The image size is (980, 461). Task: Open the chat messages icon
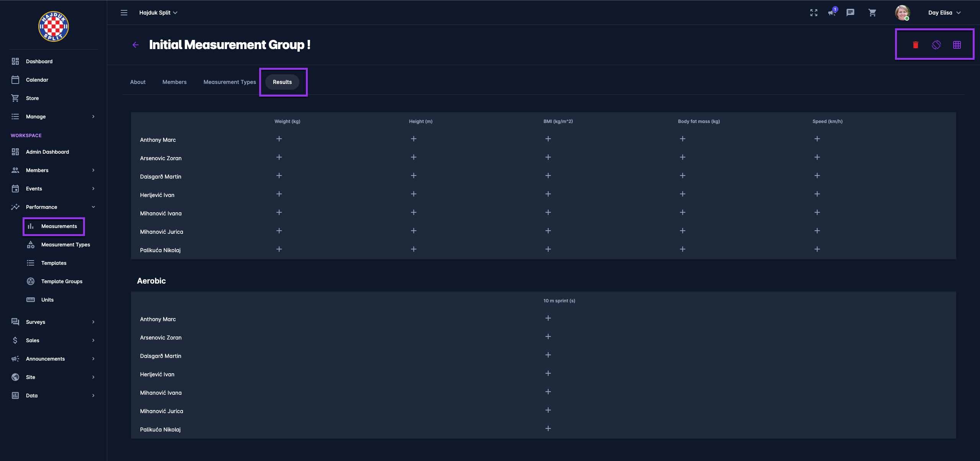pyautogui.click(x=850, y=13)
